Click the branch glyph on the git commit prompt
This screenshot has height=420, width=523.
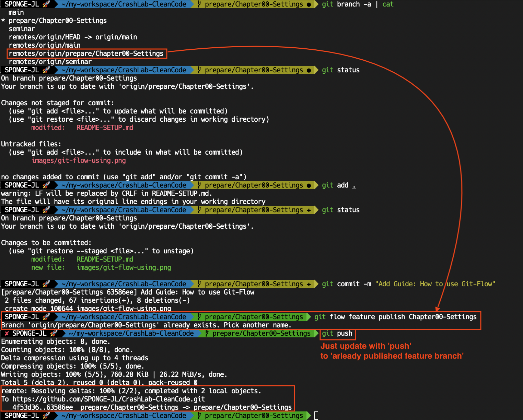199,284
